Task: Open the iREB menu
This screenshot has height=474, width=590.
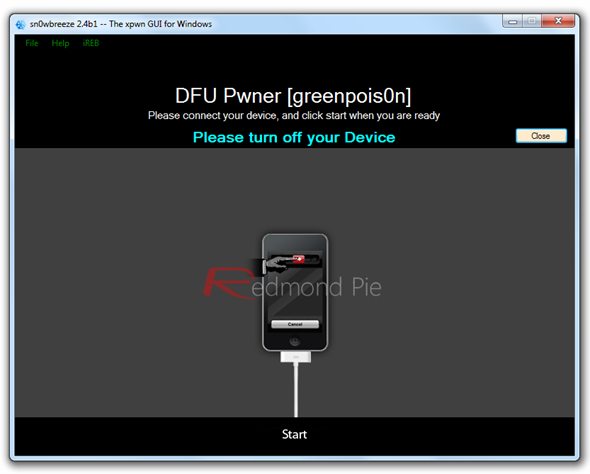Action: point(91,43)
